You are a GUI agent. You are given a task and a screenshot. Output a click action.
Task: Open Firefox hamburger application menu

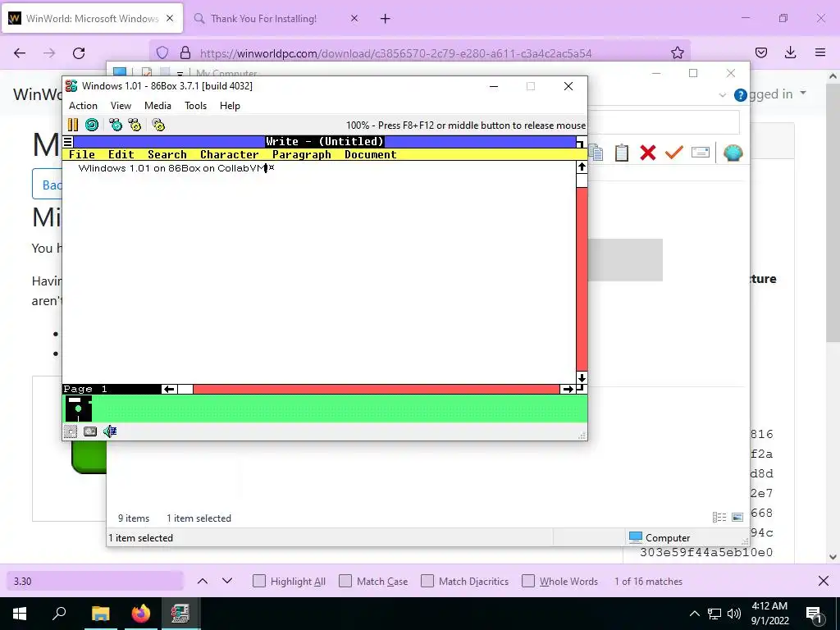pyautogui.click(x=820, y=52)
